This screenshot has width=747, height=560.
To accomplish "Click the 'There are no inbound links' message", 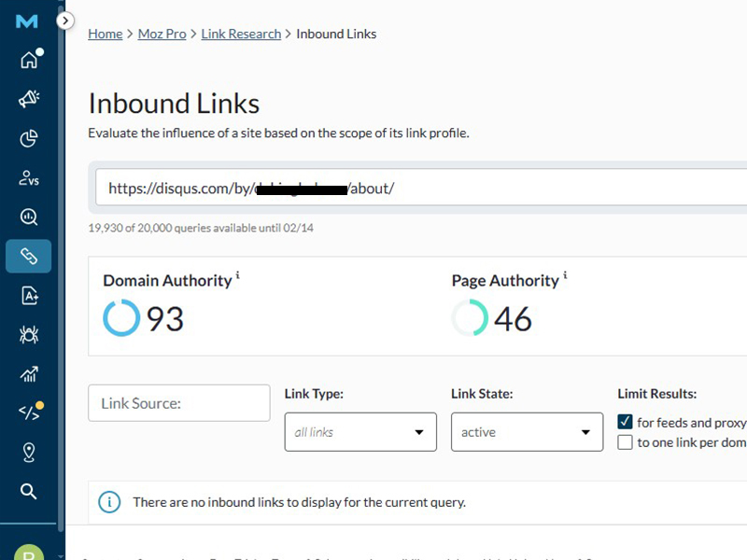I will click(x=299, y=502).
